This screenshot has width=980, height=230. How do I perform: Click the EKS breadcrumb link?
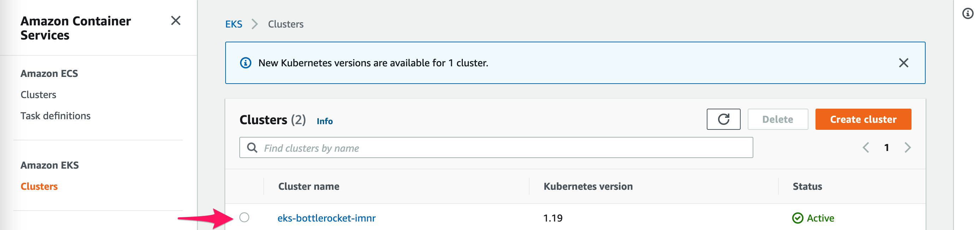[x=234, y=24]
